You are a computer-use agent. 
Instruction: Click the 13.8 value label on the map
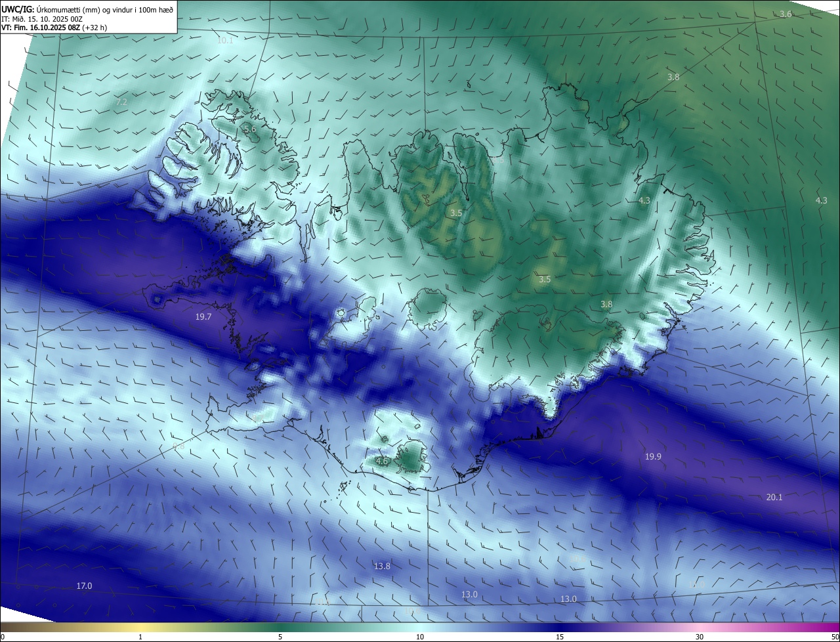point(382,566)
